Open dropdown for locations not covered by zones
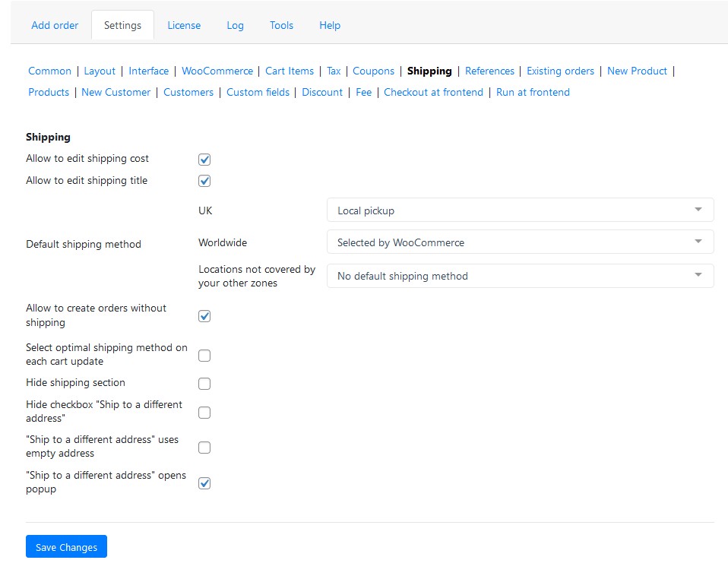 [520, 276]
